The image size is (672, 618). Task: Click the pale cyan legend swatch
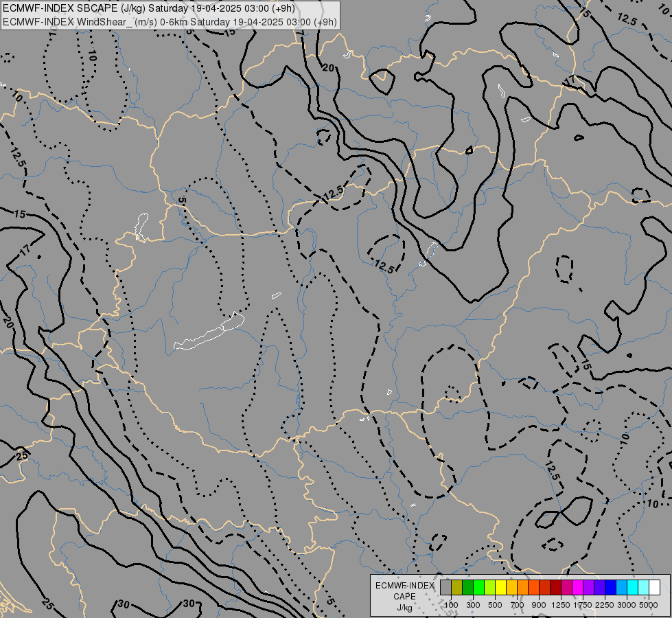(x=644, y=588)
